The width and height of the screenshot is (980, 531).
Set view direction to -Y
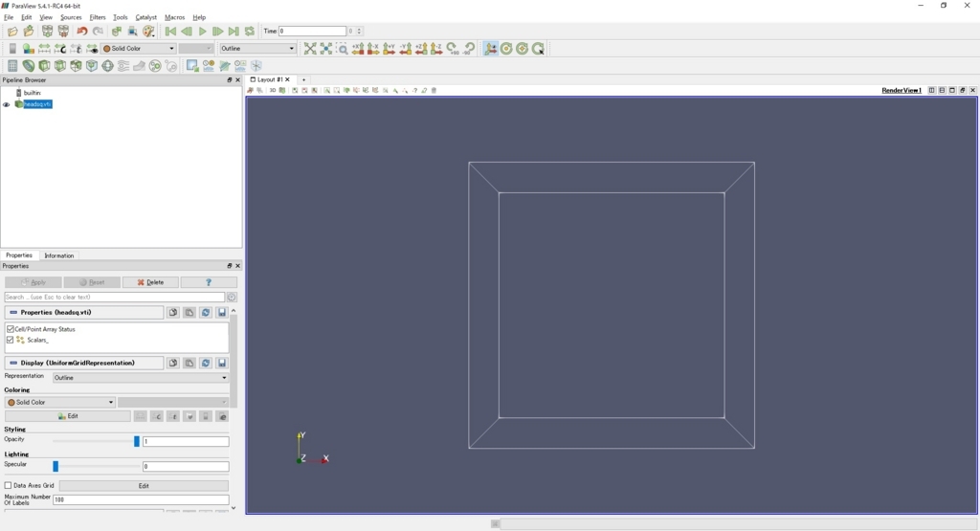point(405,49)
